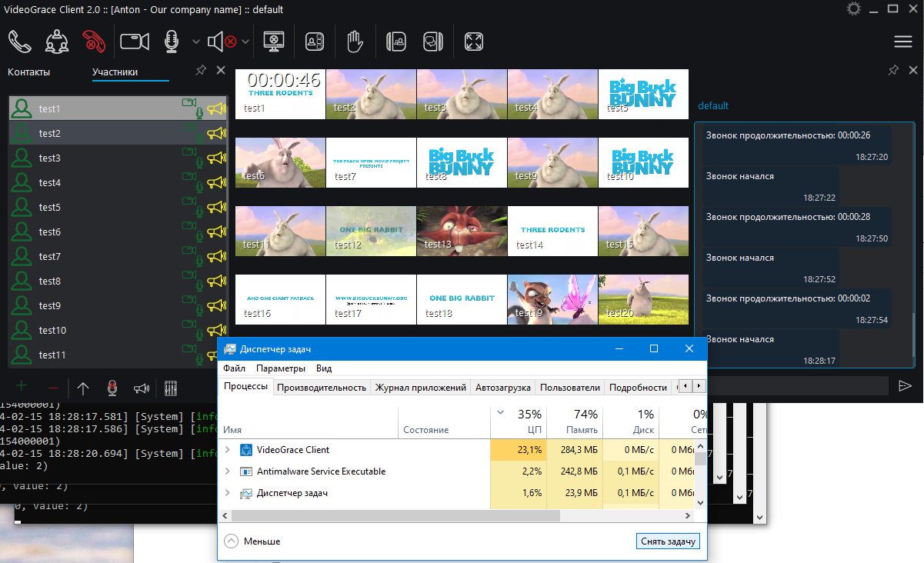Viewport: 924px width, 563px height.
Task: Click the green plus add participant icon
Action: point(22,388)
